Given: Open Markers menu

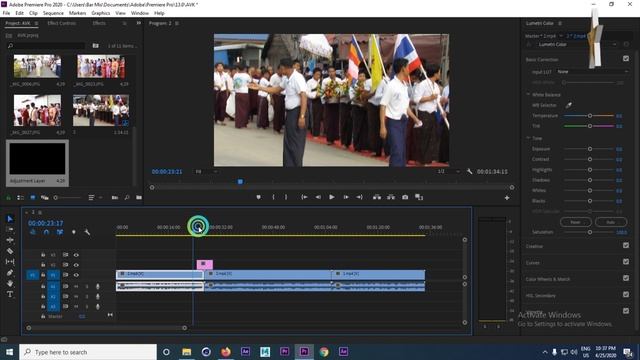Looking at the screenshot, I should pos(77,13).
